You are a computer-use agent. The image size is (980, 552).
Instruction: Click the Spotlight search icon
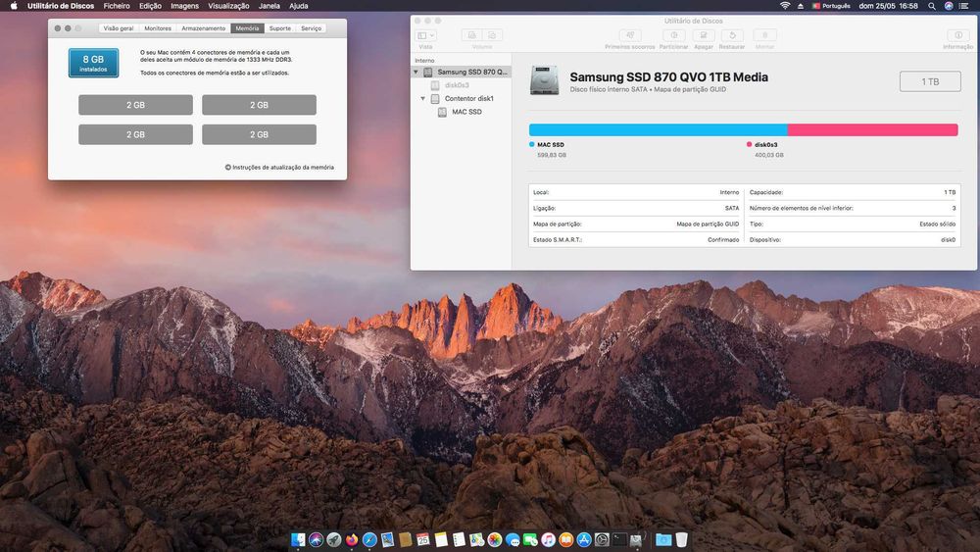click(932, 6)
